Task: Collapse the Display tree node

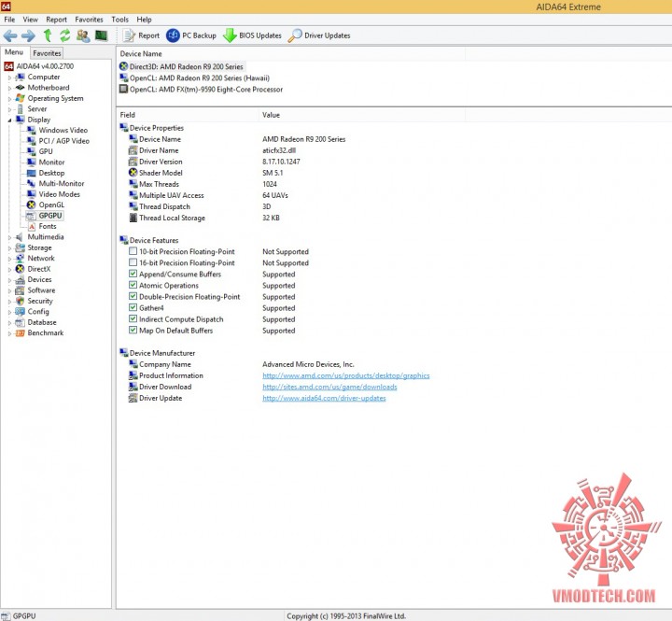Action: click(x=9, y=120)
